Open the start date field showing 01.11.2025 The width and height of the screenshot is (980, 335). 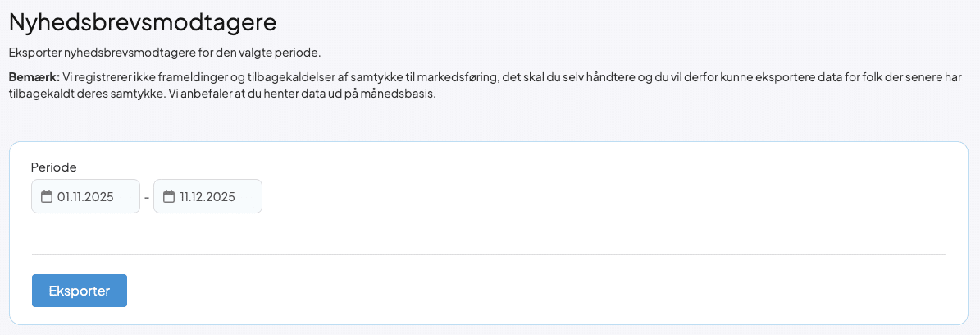tap(85, 197)
